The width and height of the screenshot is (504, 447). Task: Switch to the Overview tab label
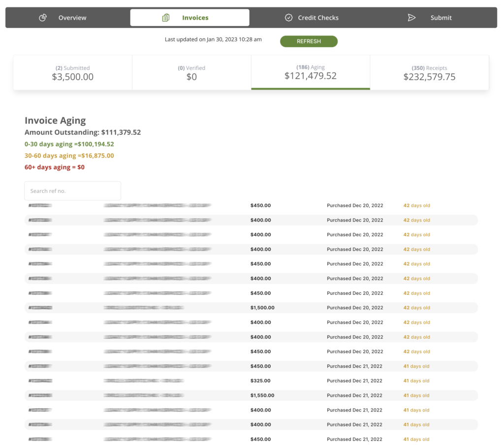tap(72, 18)
